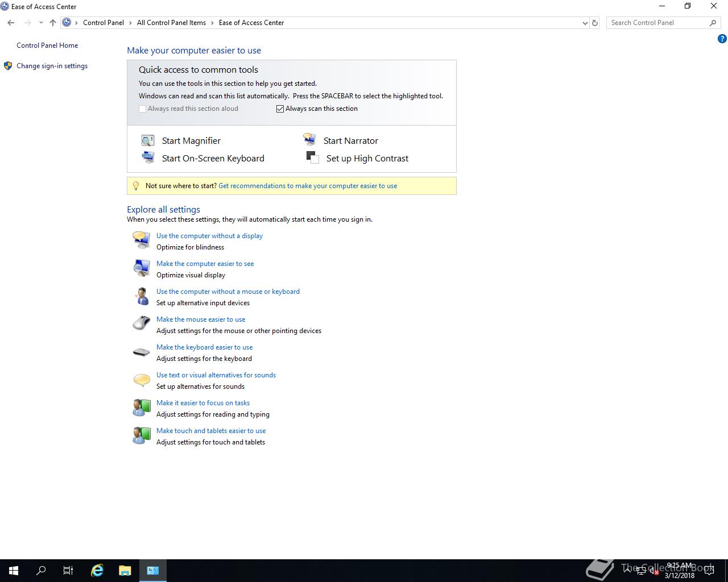The height and width of the screenshot is (582, 728).
Task: Click the icon beside 'Make it easier to focus on tasks'
Action: [141, 407]
